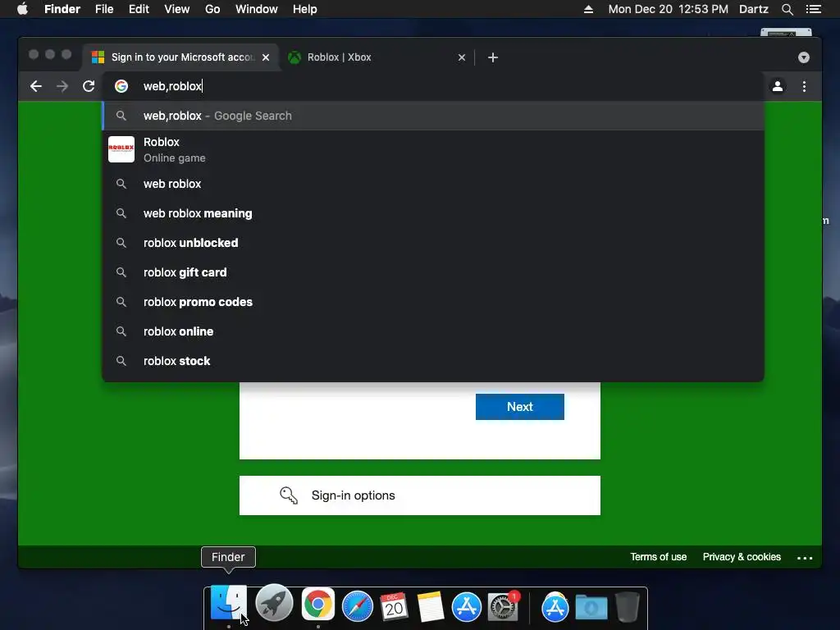
Task: Open Notification Center list icon
Action: 814,9
